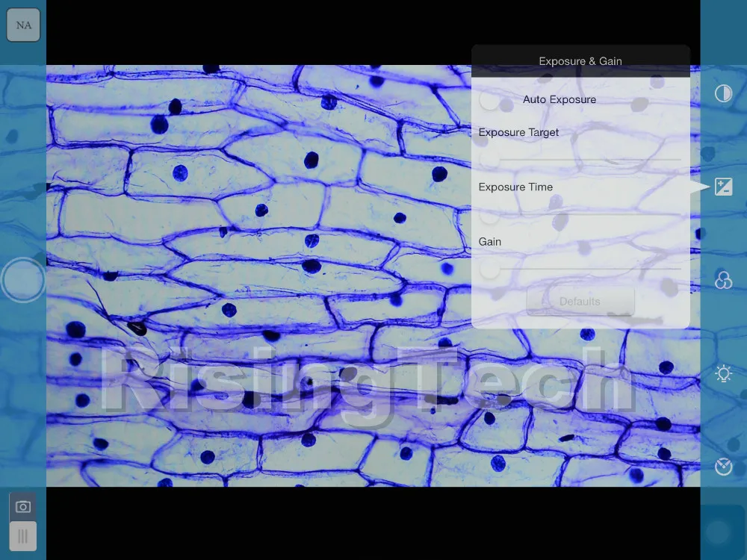Tap the 'Exposure Target' label
This screenshot has width=747, height=560.
coord(518,132)
